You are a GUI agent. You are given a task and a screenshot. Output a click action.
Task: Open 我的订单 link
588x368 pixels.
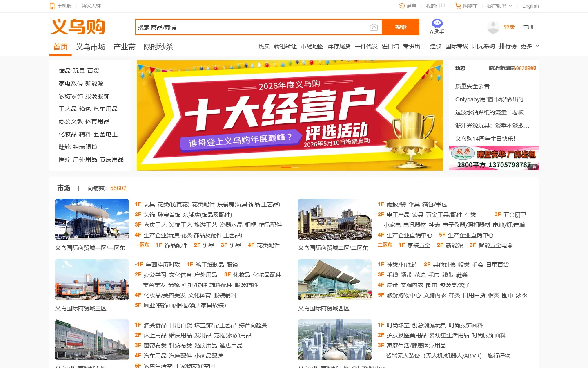[436, 6]
